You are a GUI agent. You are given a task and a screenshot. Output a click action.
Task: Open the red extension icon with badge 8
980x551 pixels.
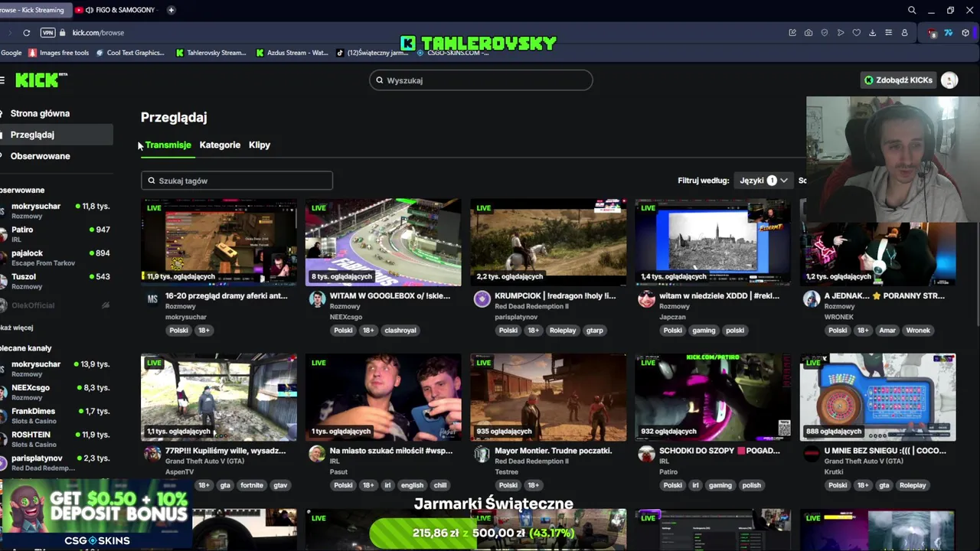click(932, 33)
